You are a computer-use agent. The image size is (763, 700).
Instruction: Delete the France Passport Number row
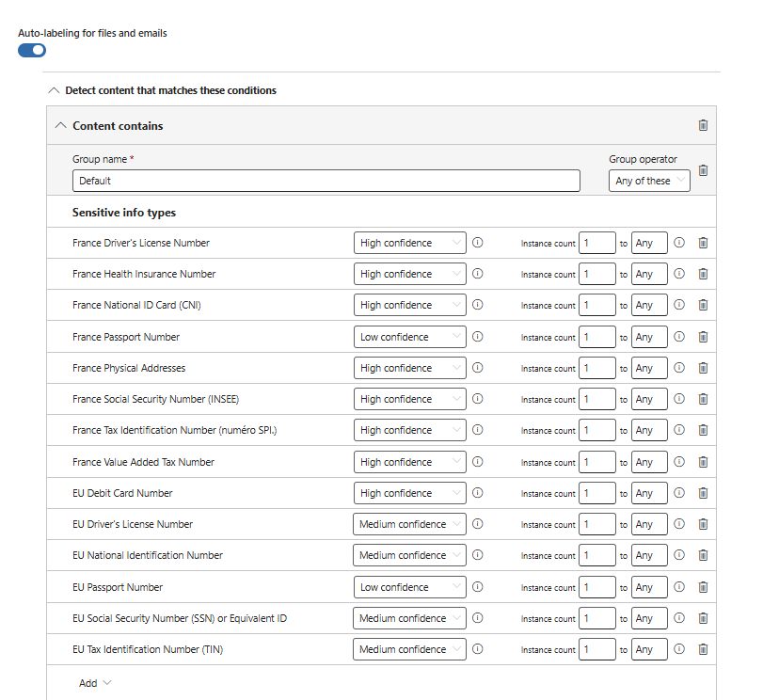pyautogui.click(x=703, y=337)
